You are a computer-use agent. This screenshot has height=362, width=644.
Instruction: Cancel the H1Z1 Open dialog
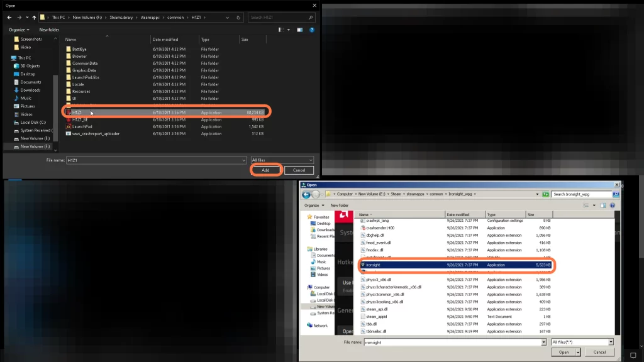pyautogui.click(x=299, y=170)
